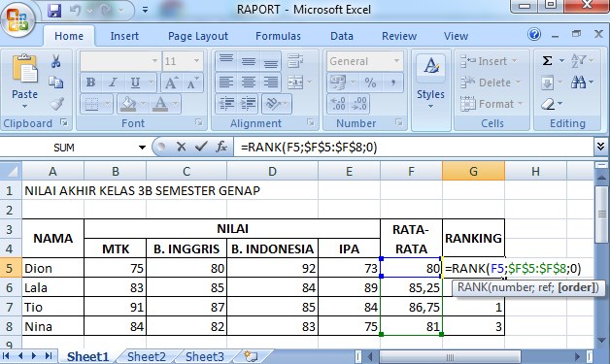Viewport: 610px width, 364px height.
Task: Select the Format Painter brush icon
Action: pos(57,104)
